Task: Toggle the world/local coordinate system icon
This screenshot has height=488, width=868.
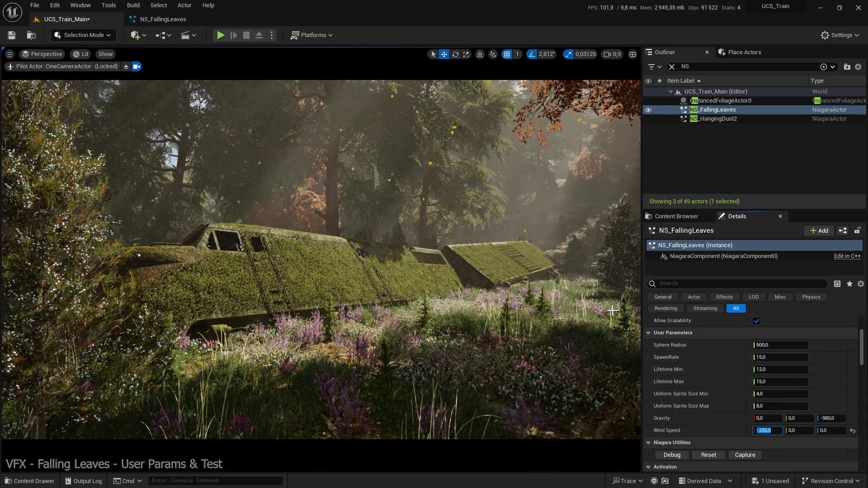Action: (480, 54)
